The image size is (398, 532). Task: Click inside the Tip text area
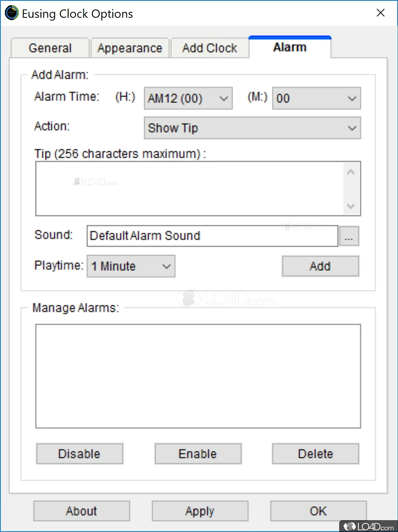[190, 189]
